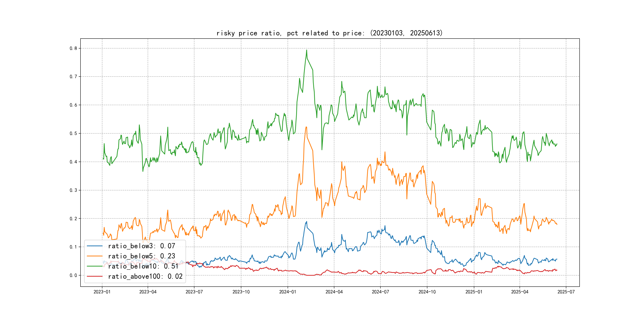Click the 2025-04 x-axis tick label
Image resolution: width=644 pixels, height=322 pixels.
coord(520,292)
